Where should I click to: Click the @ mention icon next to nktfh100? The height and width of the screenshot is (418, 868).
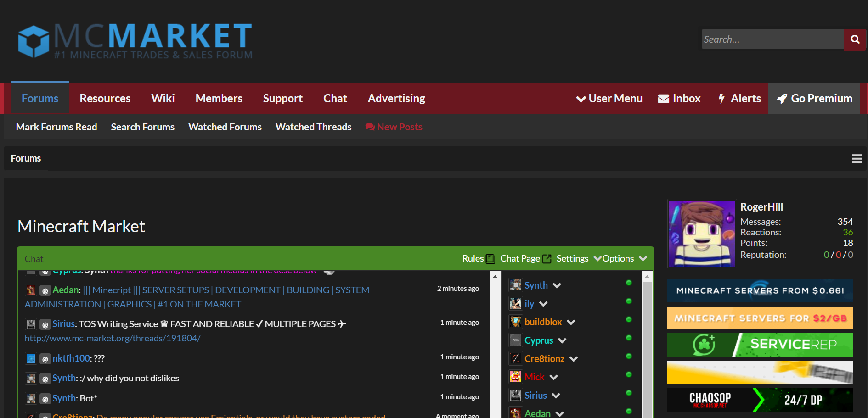point(45,359)
